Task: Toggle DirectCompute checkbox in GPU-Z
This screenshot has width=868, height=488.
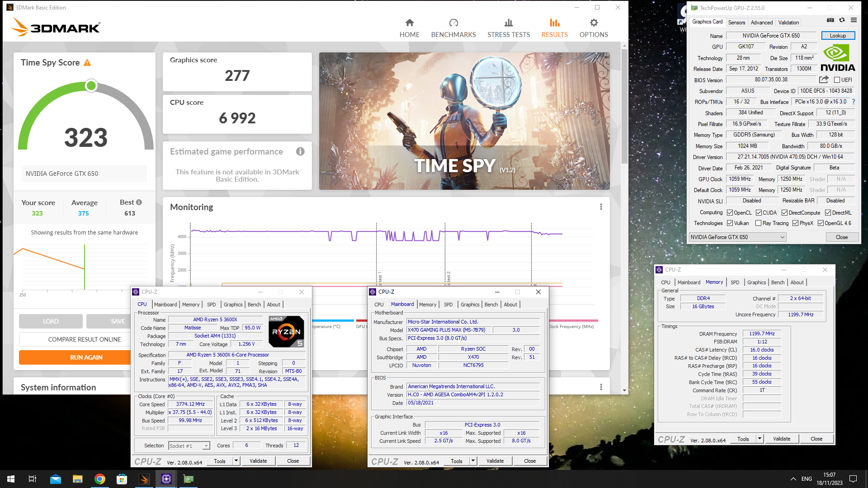Action: click(784, 213)
